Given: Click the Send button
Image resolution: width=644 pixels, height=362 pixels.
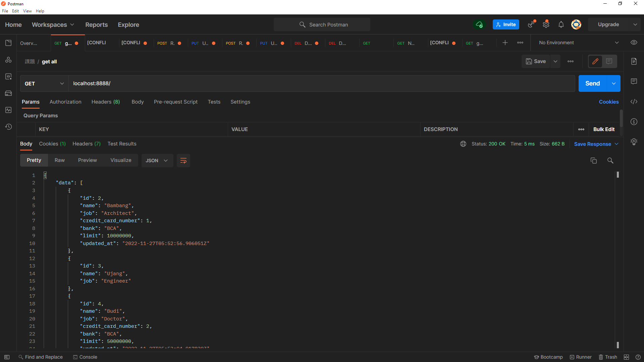Looking at the screenshot, I should (x=593, y=83).
